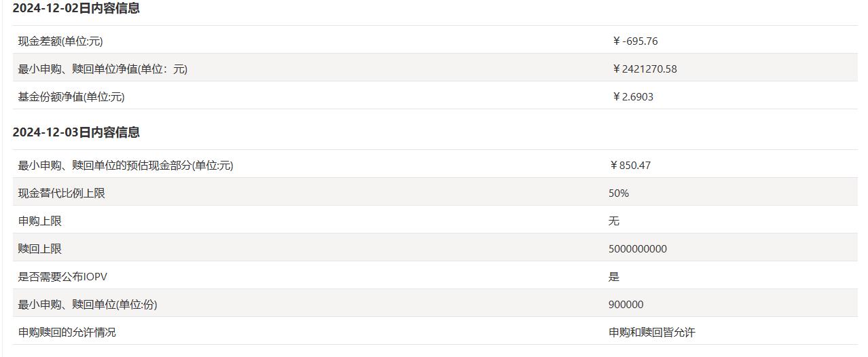Viewport: 868px width, 357px height.
Task: Click the ￥850.47 estimated cash value
Action: [630, 166]
